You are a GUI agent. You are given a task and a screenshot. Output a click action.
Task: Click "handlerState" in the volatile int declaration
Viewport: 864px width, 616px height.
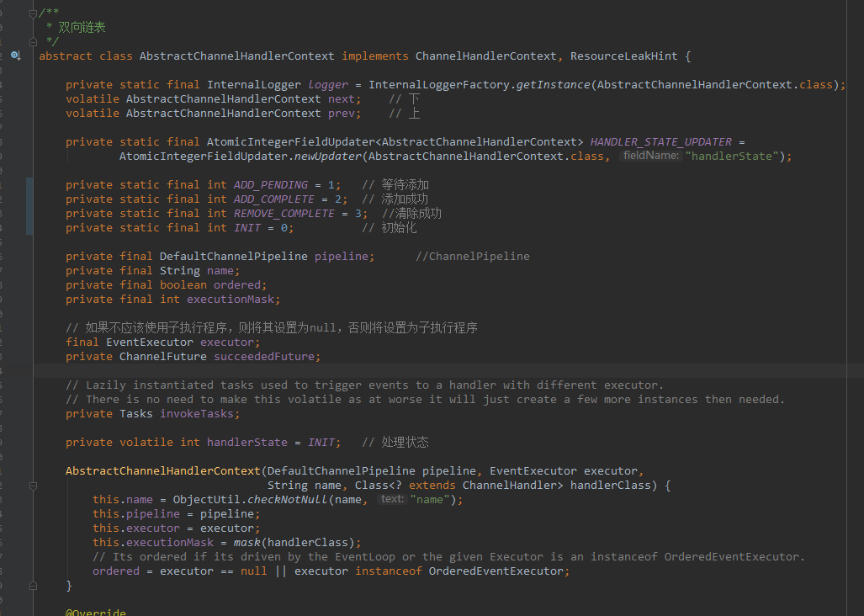point(247,443)
